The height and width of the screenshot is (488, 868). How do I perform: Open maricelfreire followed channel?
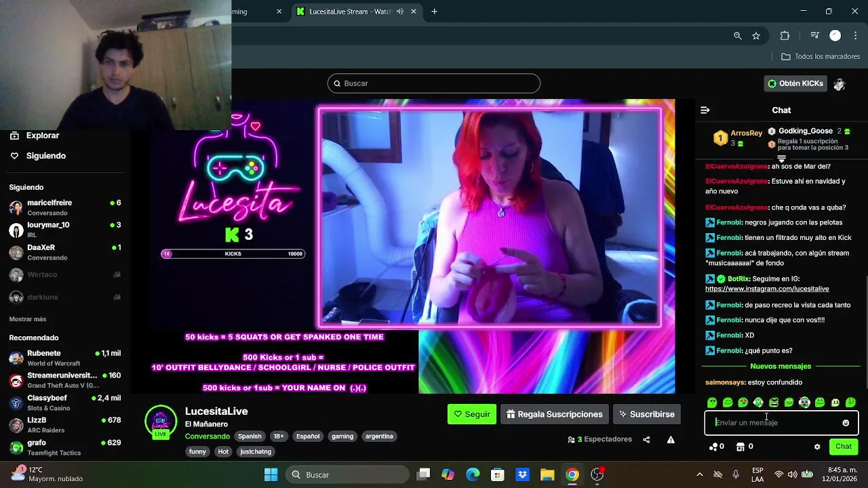(64, 207)
